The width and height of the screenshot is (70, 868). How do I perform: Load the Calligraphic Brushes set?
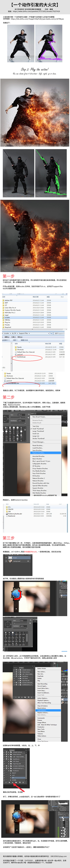pyautogui.click(x=39, y=464)
